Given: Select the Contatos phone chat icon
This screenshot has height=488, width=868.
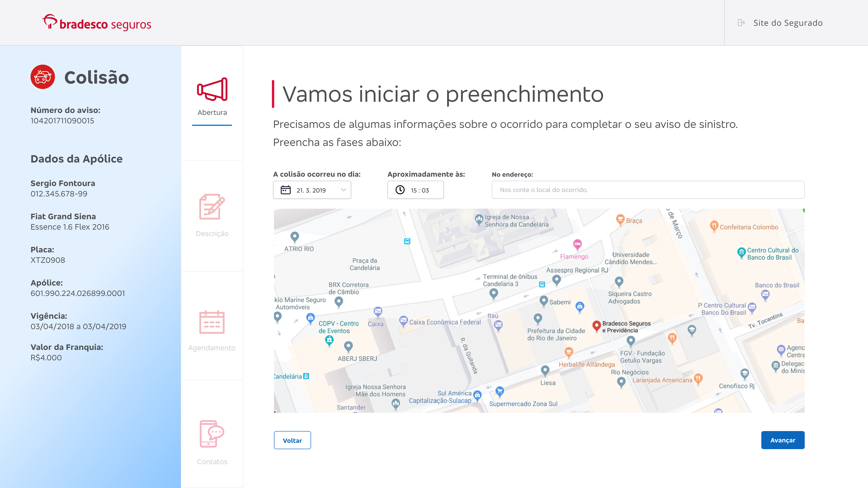Looking at the screenshot, I should 212,434.
